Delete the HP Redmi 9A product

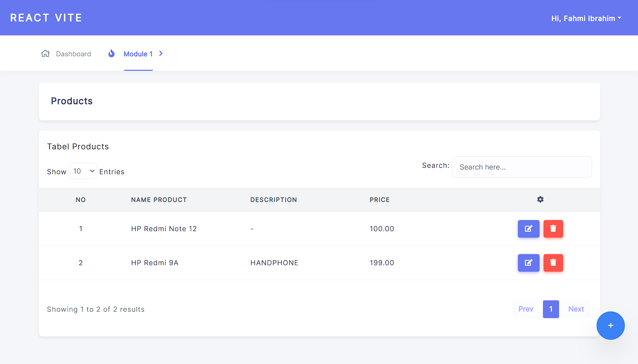pyautogui.click(x=553, y=263)
